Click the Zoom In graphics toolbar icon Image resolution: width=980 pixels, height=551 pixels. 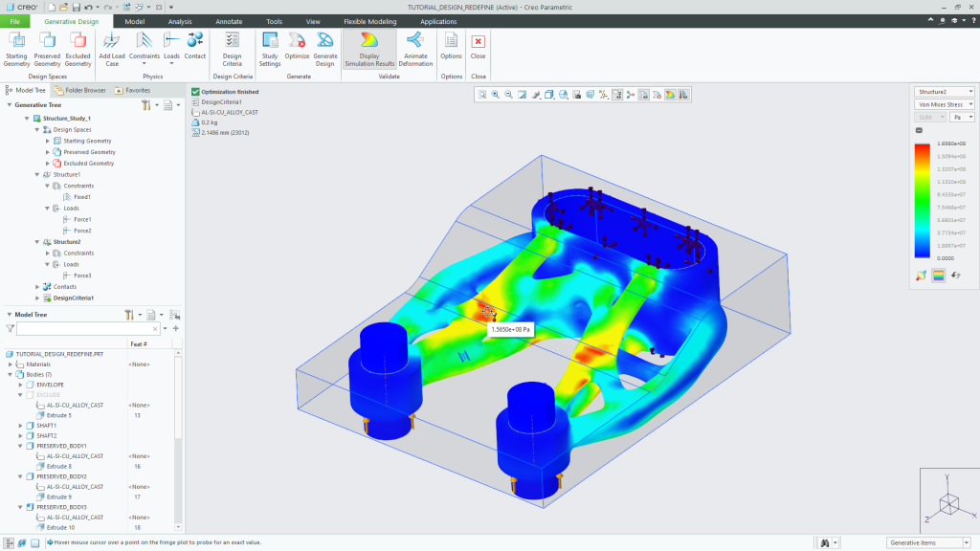tap(495, 94)
